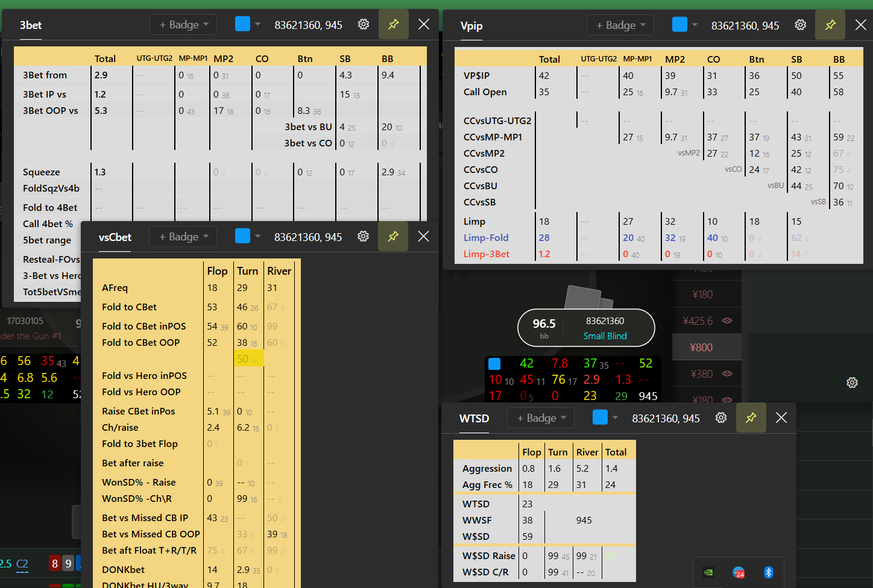This screenshot has width=873, height=588.
Task: Click blue color swatch in WTSD popup
Action: (x=600, y=417)
